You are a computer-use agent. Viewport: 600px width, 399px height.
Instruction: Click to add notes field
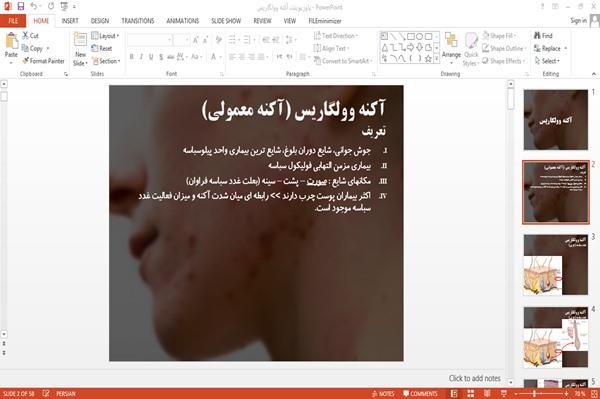coord(474,378)
